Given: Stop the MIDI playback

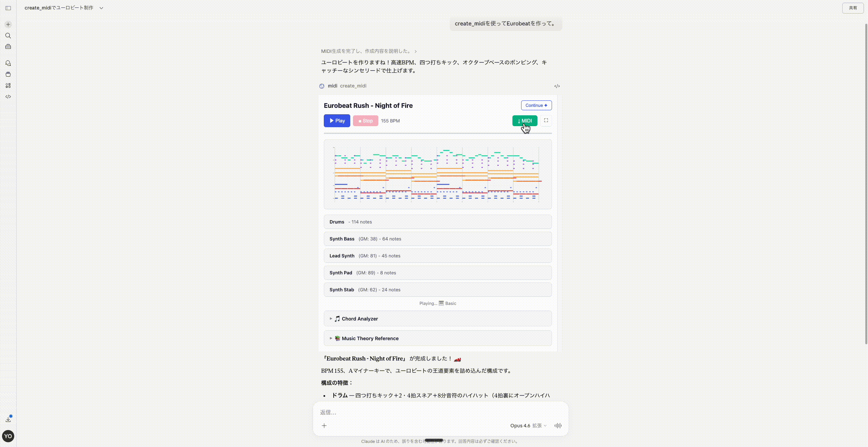Looking at the screenshot, I should point(365,120).
